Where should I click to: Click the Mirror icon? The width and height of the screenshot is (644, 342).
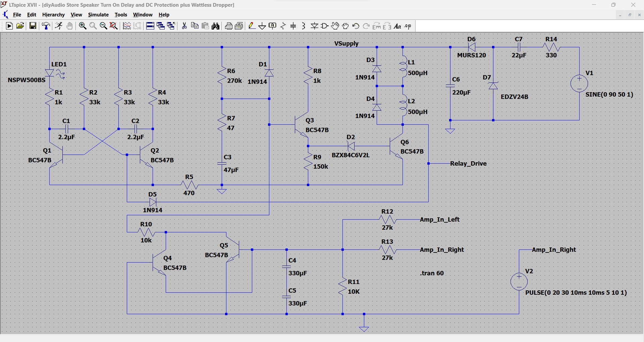(387, 26)
